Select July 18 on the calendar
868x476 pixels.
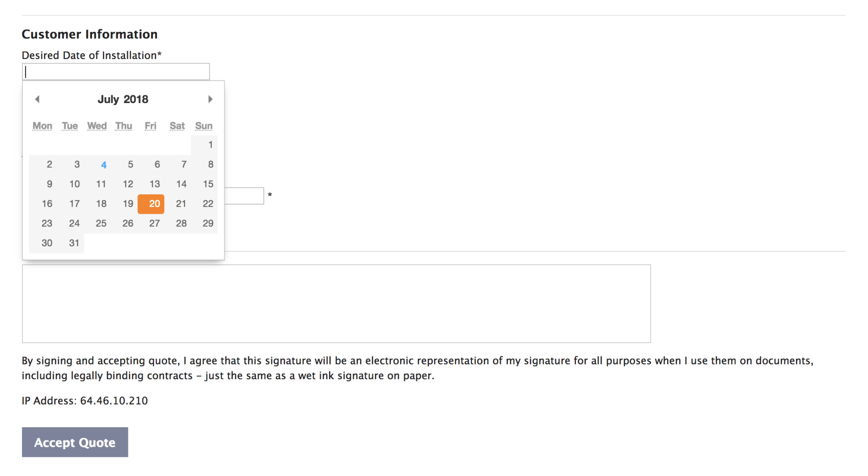[x=97, y=204]
